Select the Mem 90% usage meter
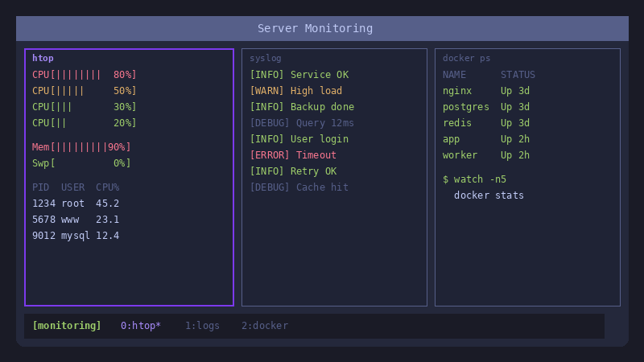Image resolution: width=644 pixels, height=362 pixels. (81, 147)
